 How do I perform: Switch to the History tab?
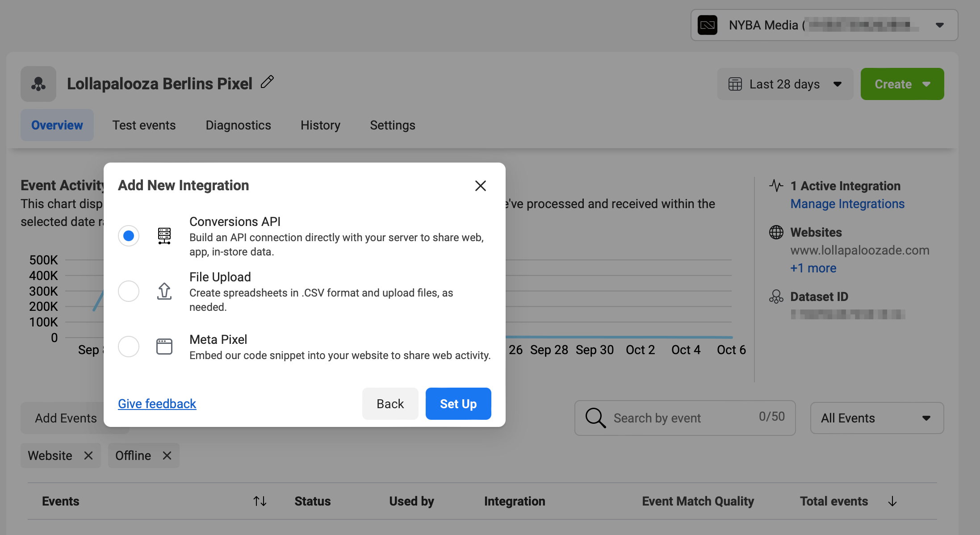click(x=321, y=125)
